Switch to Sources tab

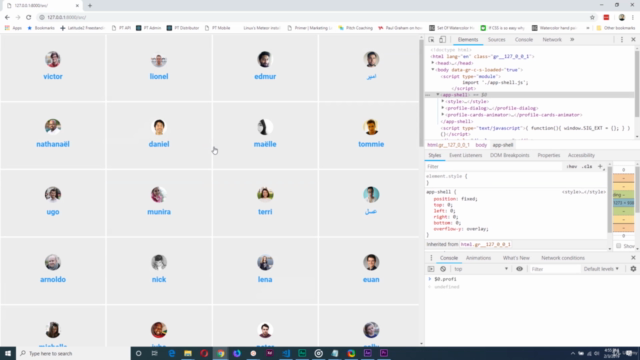pos(497,40)
